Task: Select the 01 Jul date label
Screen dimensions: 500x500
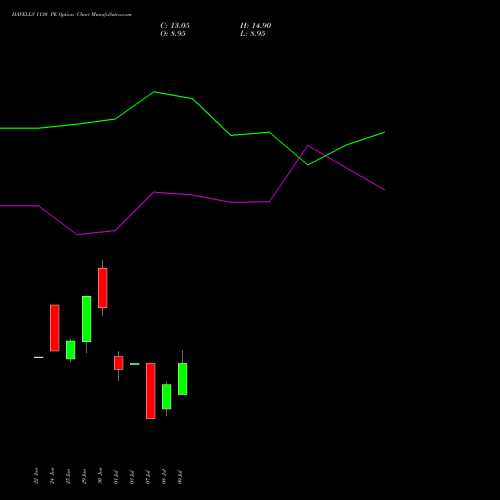Action: (x=116, y=477)
